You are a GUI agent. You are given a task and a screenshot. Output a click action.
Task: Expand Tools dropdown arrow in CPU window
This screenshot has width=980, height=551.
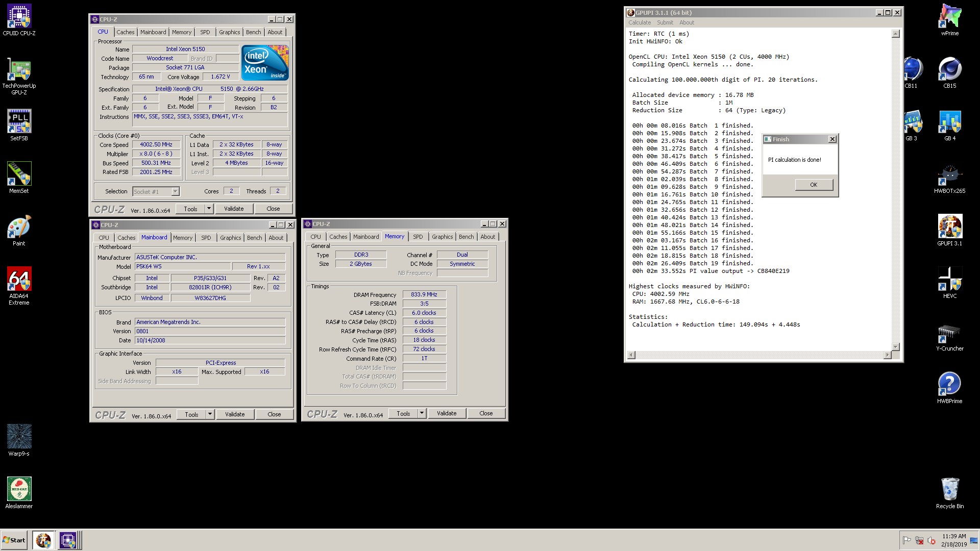[x=209, y=209]
